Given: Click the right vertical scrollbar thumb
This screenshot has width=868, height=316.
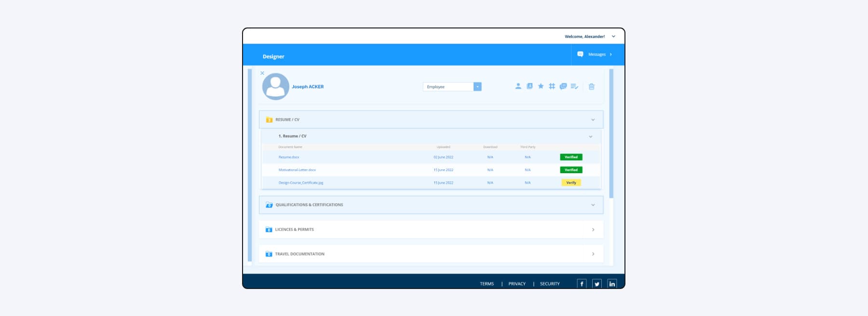Looking at the screenshot, I should (x=611, y=134).
